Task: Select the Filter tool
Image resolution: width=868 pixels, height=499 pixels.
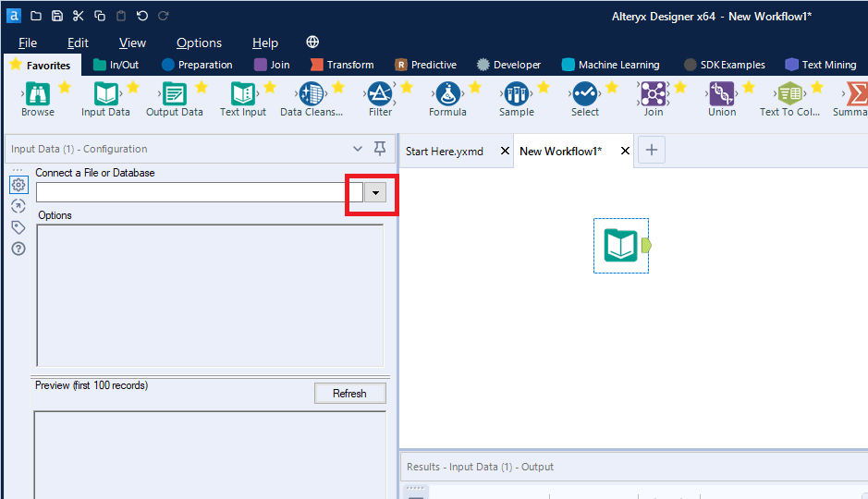Action: (380, 93)
